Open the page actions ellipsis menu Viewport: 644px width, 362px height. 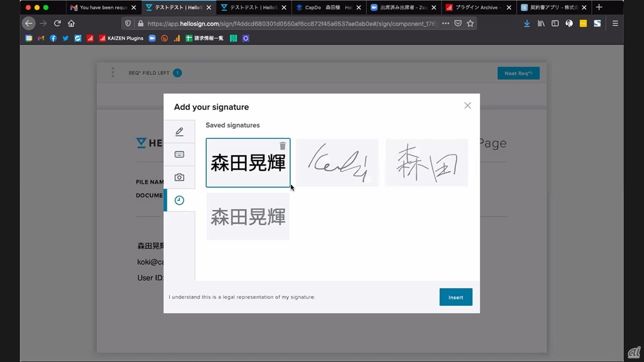[x=446, y=24]
